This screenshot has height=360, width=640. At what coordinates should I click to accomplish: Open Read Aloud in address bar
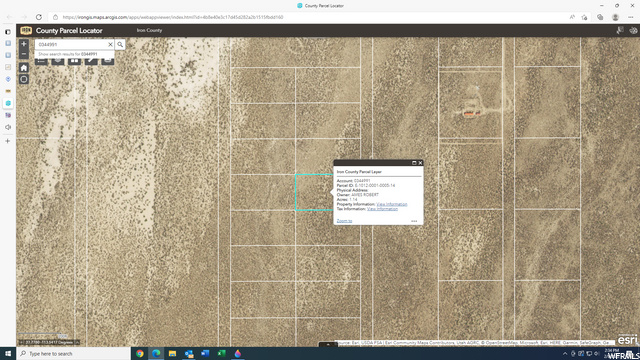572,17
